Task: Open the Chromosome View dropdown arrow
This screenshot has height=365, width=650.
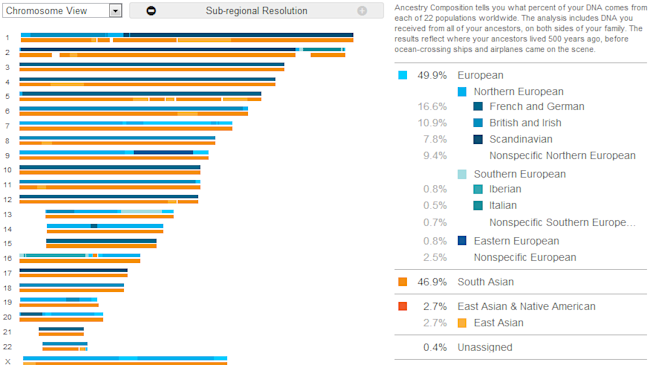Action: pyautogui.click(x=116, y=11)
